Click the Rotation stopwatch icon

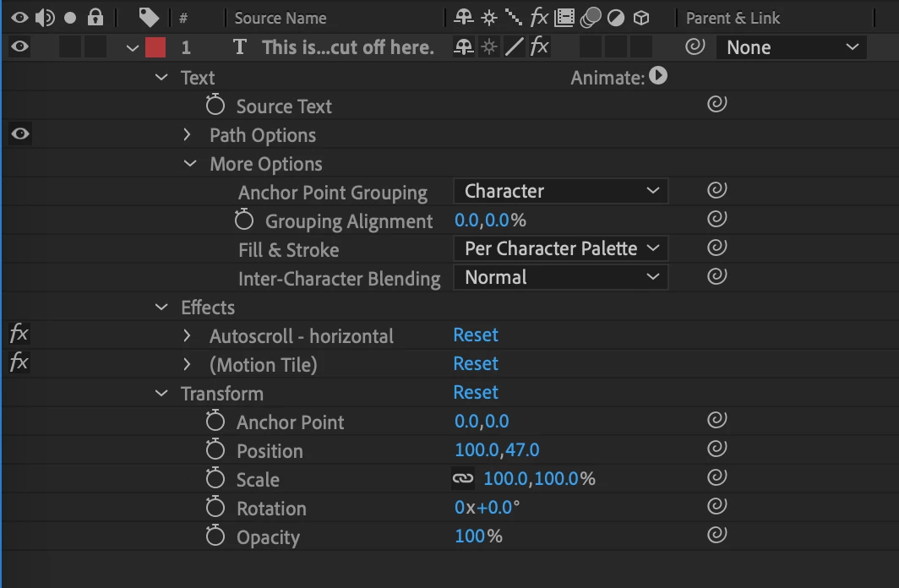point(215,508)
